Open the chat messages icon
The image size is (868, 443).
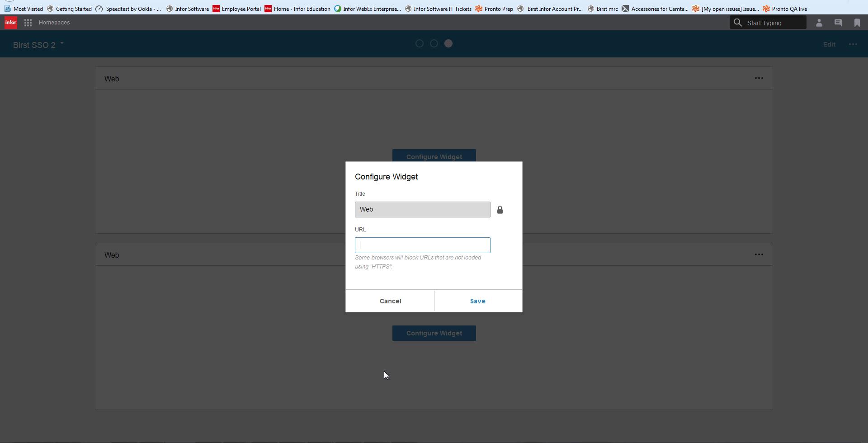[838, 23]
